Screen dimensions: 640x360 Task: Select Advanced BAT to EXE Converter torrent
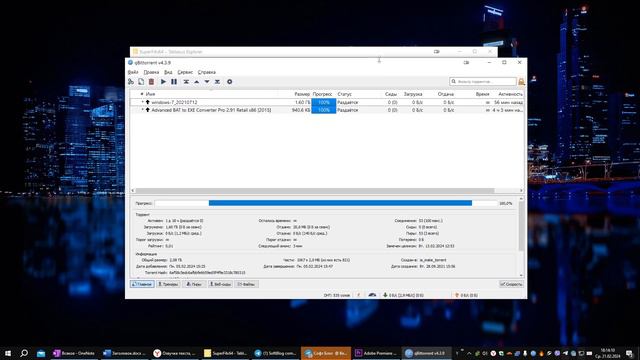pos(327,110)
